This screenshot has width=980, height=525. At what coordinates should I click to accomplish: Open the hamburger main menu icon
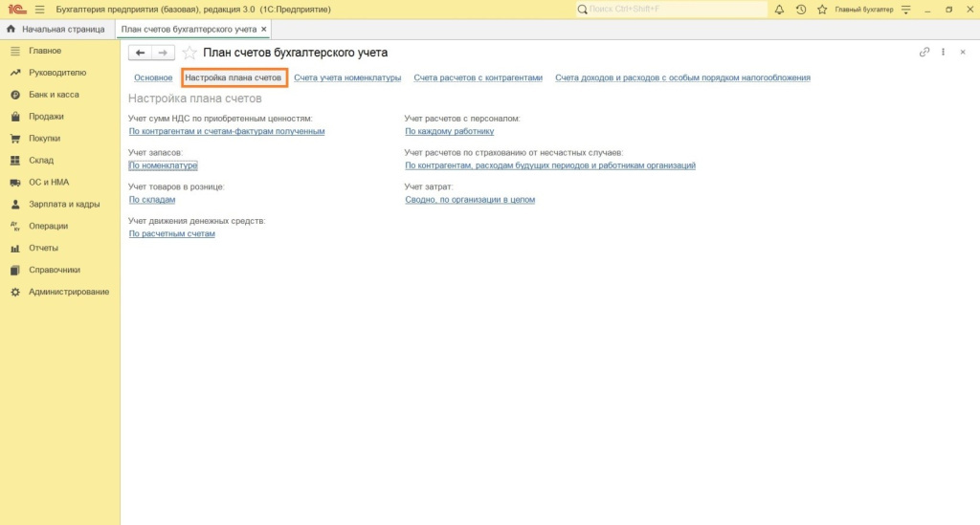[x=39, y=10]
